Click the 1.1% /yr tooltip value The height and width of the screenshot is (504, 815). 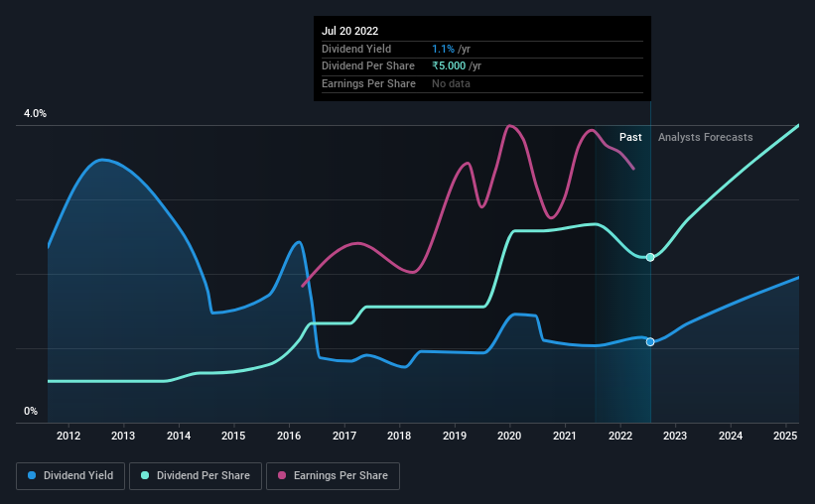tap(451, 49)
